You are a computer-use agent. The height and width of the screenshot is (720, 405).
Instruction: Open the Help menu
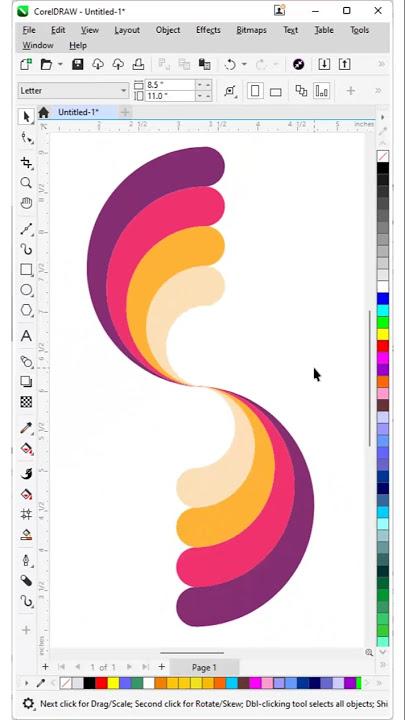pos(78,45)
